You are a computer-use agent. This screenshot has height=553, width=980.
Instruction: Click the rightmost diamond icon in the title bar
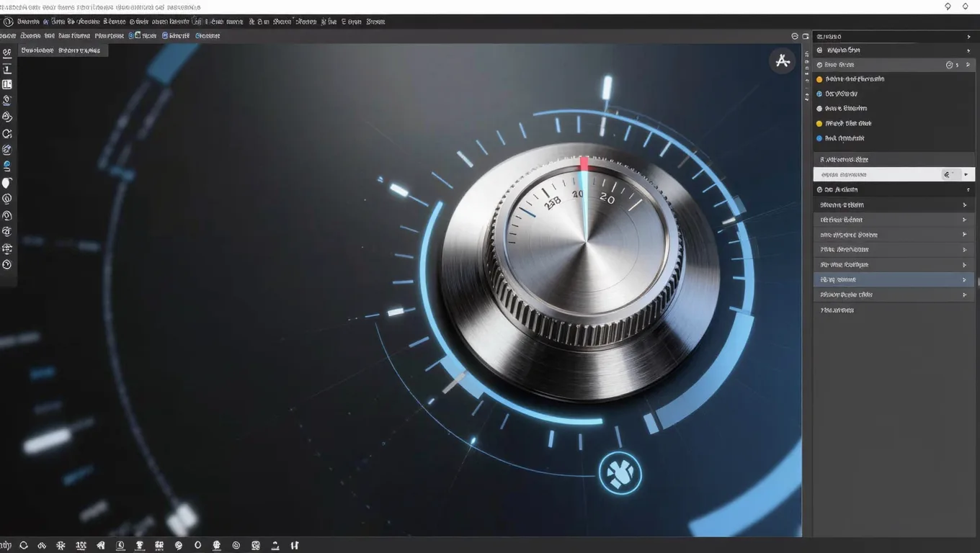coord(966,6)
